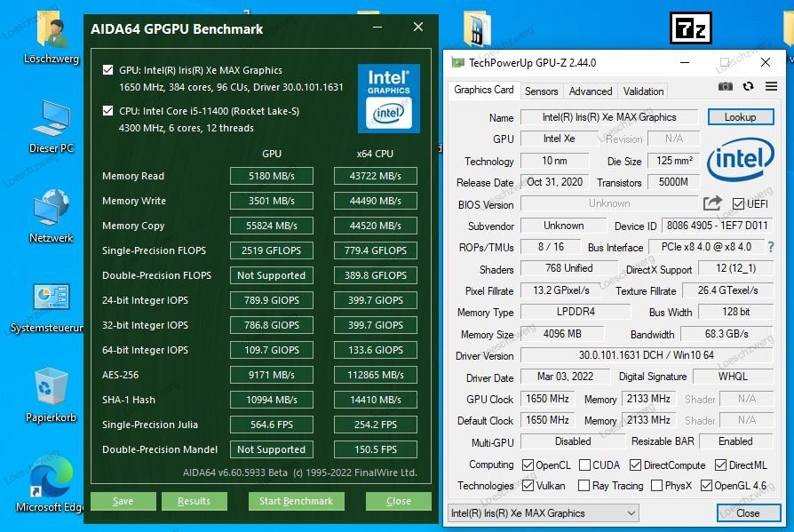The width and height of the screenshot is (794, 532).
Task: Click the Name field in GPU-Z
Action: coord(609,117)
